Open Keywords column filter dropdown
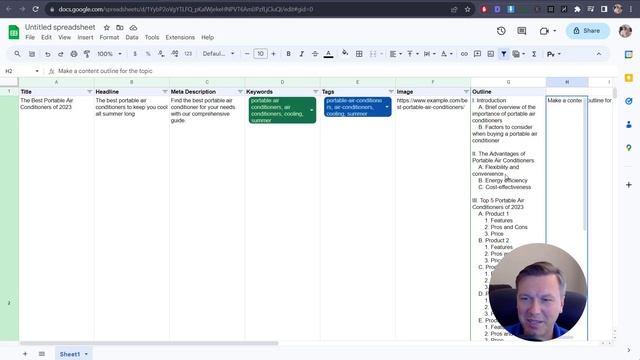The width and height of the screenshot is (640, 360). [x=316, y=92]
